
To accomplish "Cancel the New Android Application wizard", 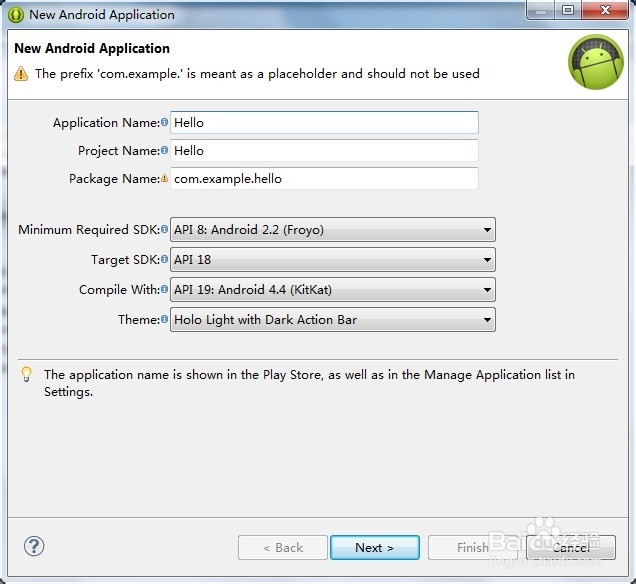I will (571, 548).
